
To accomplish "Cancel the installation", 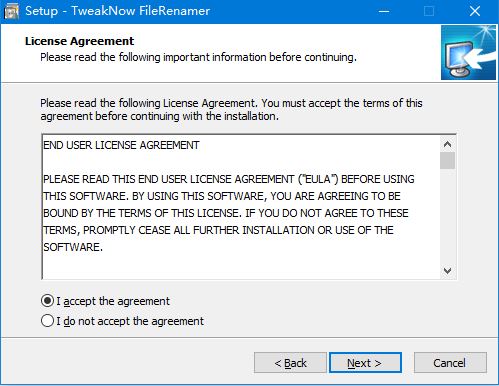I will (450, 363).
